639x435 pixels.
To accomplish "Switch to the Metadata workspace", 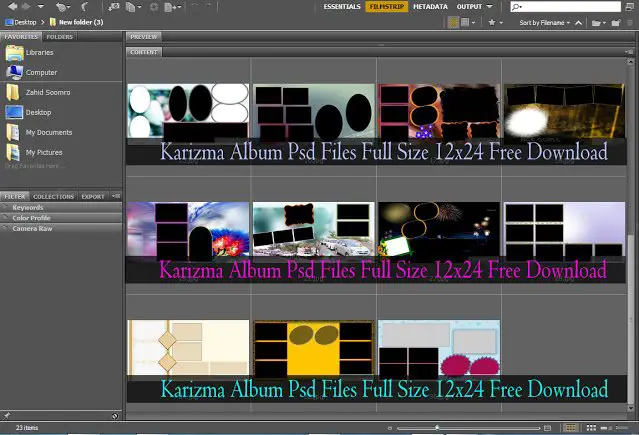I will (x=430, y=7).
